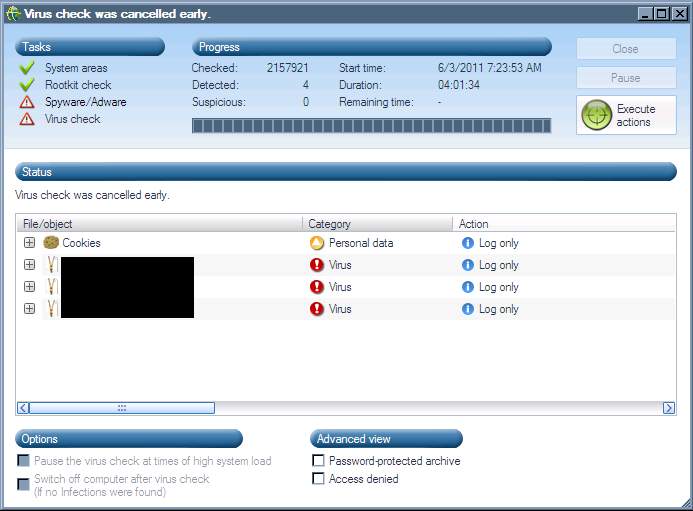Screen dimensions: 693x511
Task: Click the Spyware/Adware task label
Action: [x=86, y=102]
